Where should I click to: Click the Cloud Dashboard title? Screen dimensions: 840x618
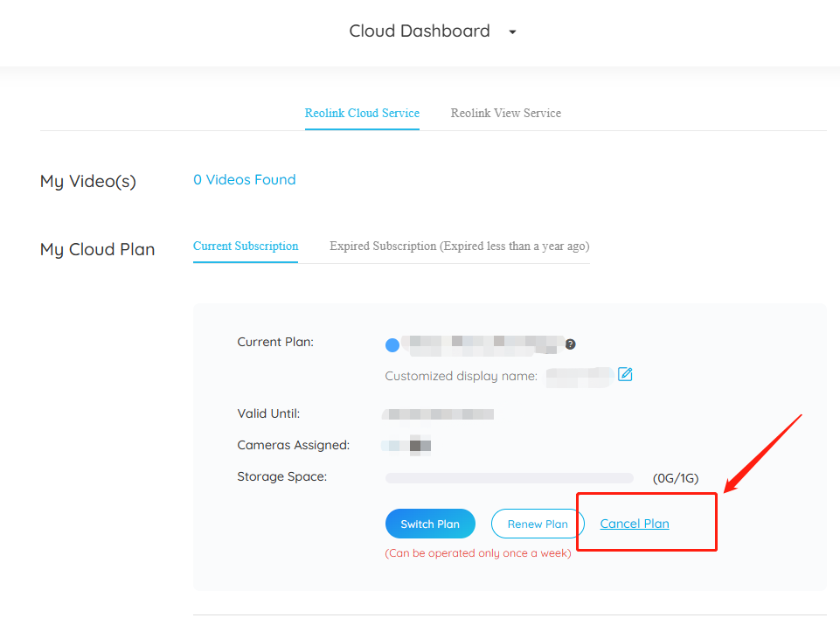[x=420, y=31]
